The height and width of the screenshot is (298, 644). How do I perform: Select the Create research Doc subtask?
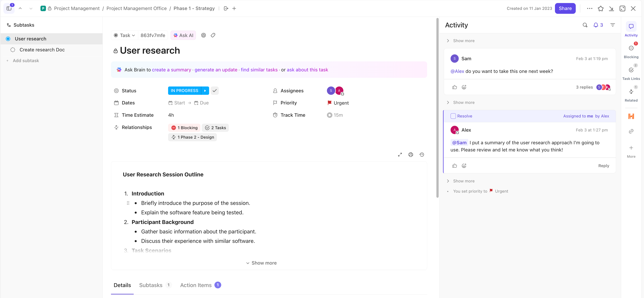tap(42, 49)
